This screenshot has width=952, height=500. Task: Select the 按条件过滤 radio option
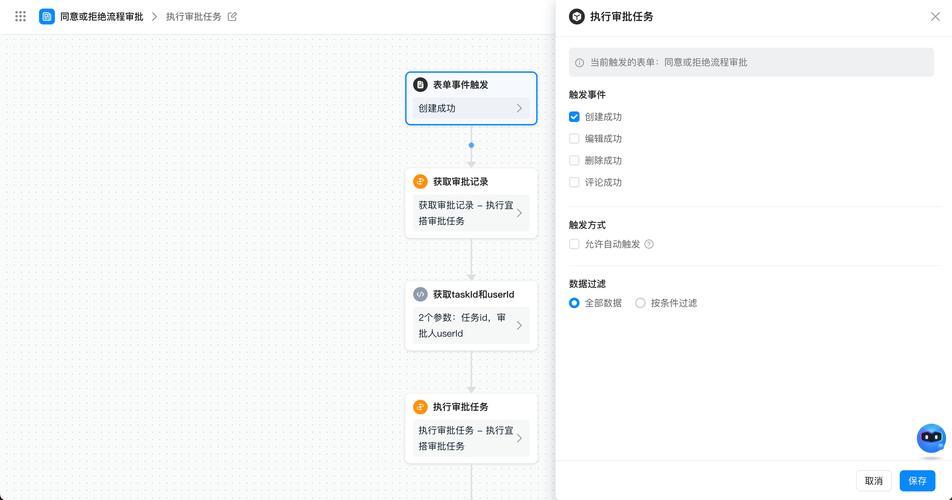[640, 303]
